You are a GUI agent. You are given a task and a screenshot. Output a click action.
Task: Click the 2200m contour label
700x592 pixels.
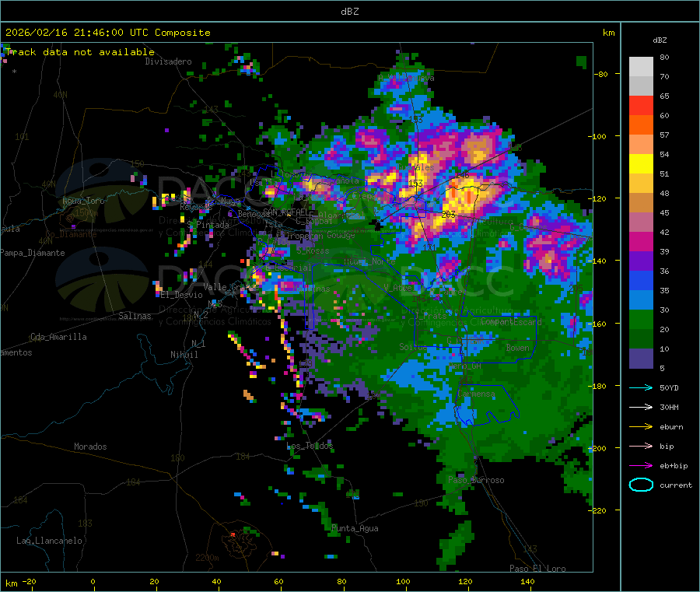(x=207, y=558)
